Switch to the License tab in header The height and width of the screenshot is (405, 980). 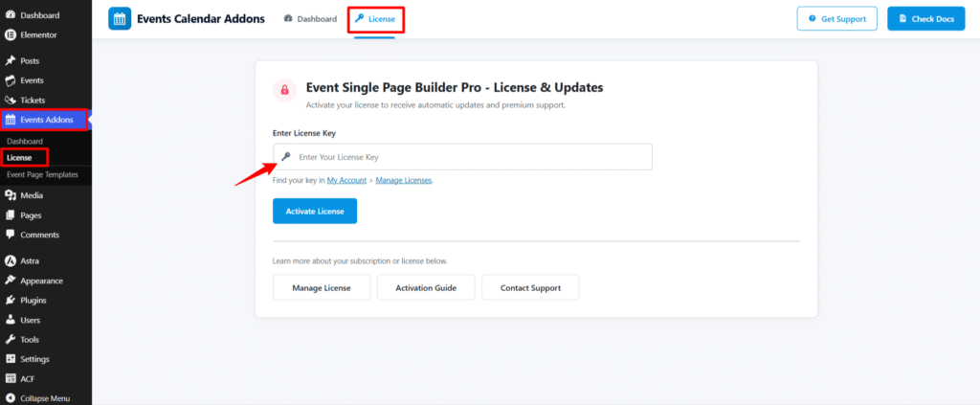375,19
